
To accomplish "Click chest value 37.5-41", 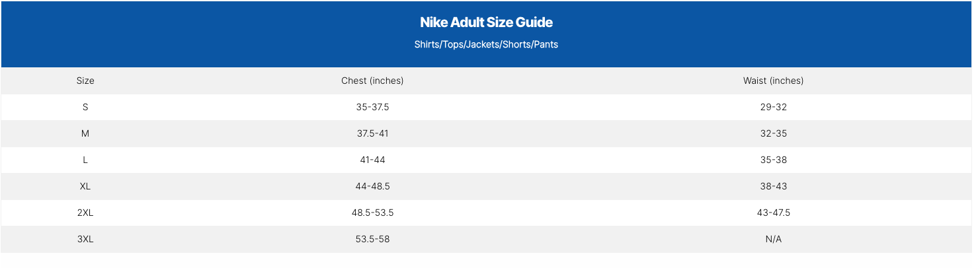I will coord(372,133).
